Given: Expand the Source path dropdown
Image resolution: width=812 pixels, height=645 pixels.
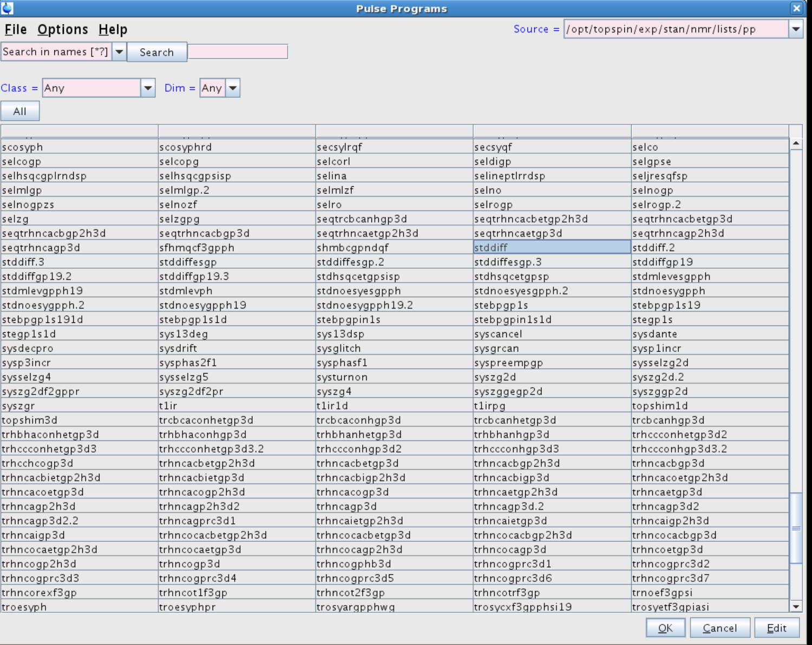Looking at the screenshot, I should click(795, 29).
